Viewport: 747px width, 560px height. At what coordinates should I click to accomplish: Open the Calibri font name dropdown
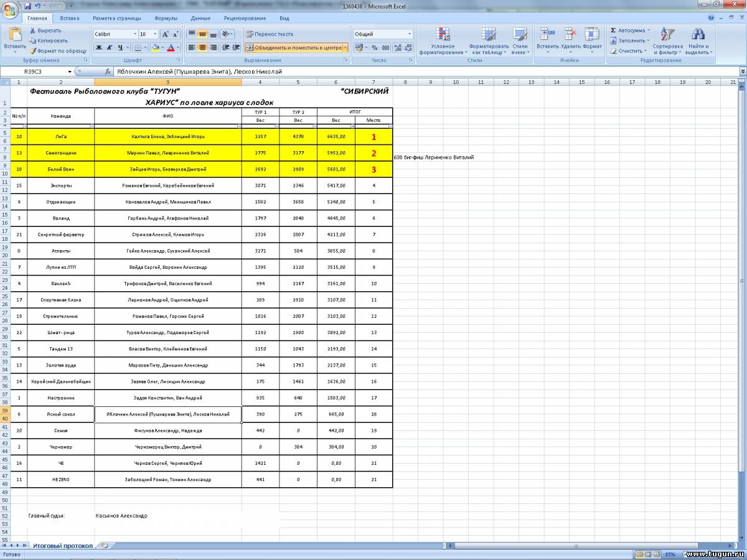[x=135, y=34]
